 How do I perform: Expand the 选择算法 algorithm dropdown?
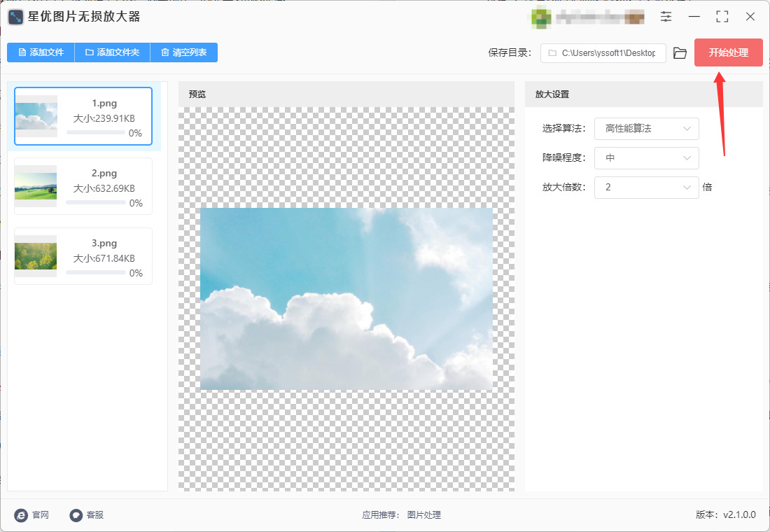coord(646,129)
